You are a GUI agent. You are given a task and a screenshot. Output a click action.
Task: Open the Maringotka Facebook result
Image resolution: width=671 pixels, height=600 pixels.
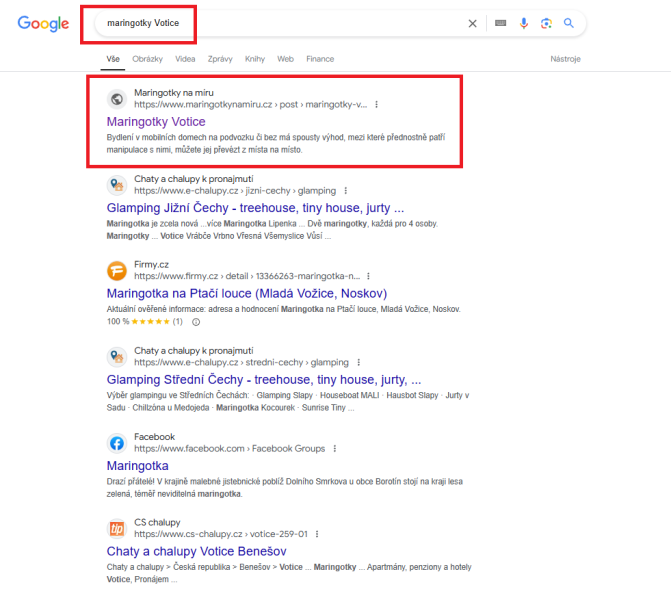pyautogui.click(x=137, y=466)
